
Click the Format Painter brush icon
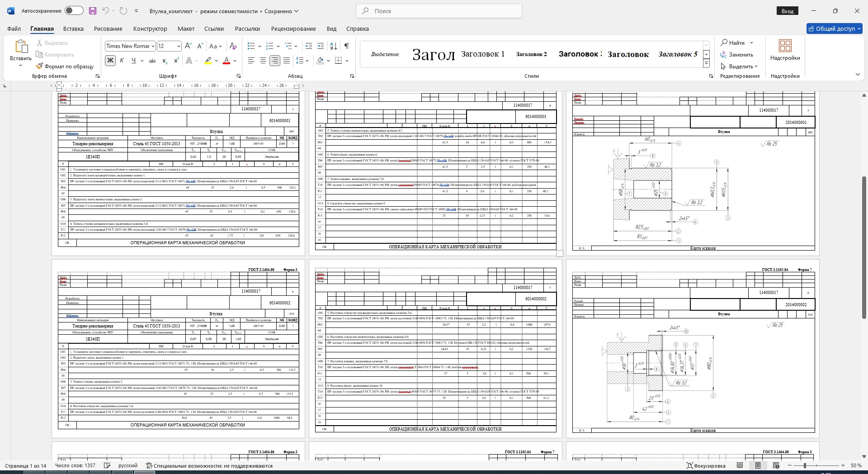40,66
